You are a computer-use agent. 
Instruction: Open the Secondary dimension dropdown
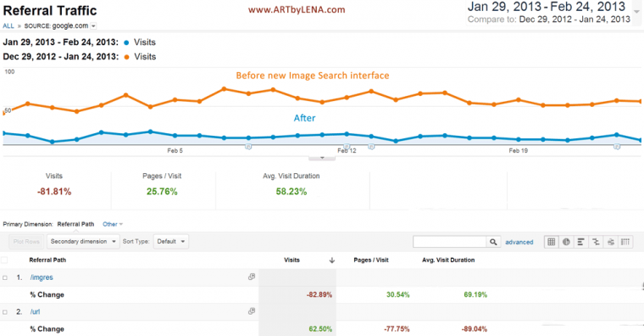(83, 242)
